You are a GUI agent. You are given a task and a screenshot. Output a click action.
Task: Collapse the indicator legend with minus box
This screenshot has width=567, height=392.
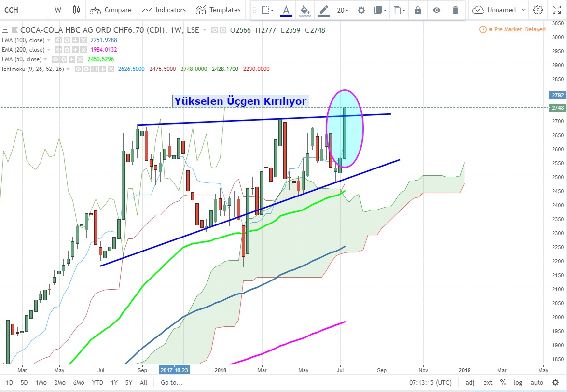5,29
